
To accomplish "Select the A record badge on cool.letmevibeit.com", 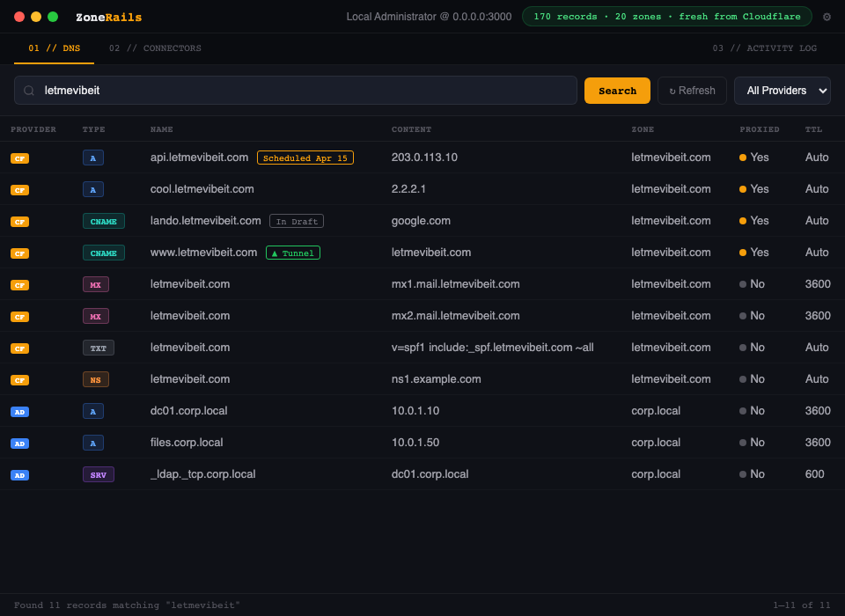I will click(92, 189).
